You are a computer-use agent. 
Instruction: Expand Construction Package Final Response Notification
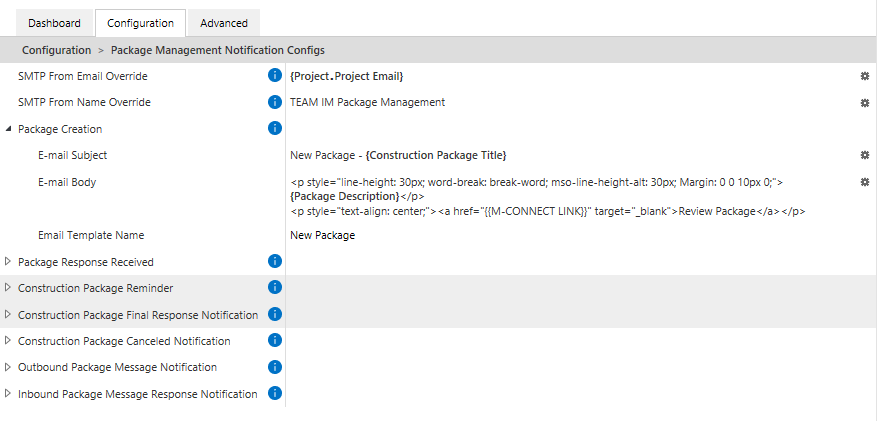[9, 314]
